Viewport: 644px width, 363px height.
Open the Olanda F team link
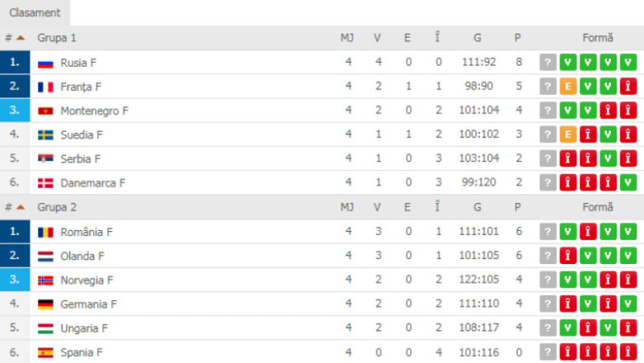pyautogui.click(x=82, y=256)
